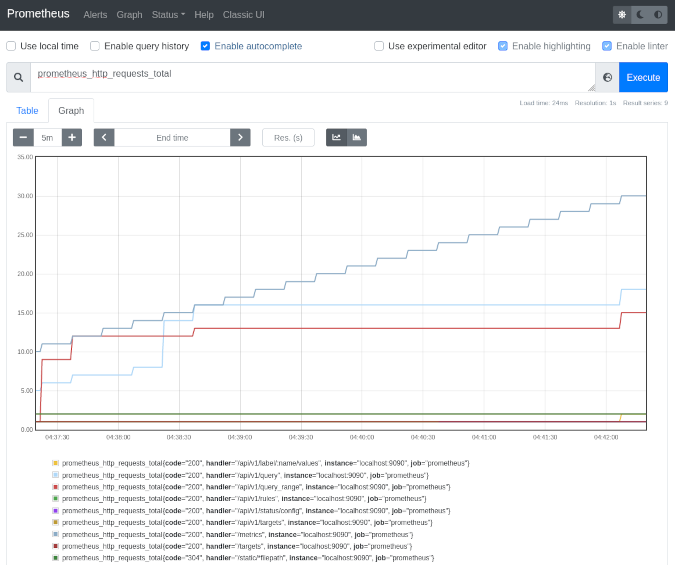
Task: Click the Execute button
Action: point(643,77)
